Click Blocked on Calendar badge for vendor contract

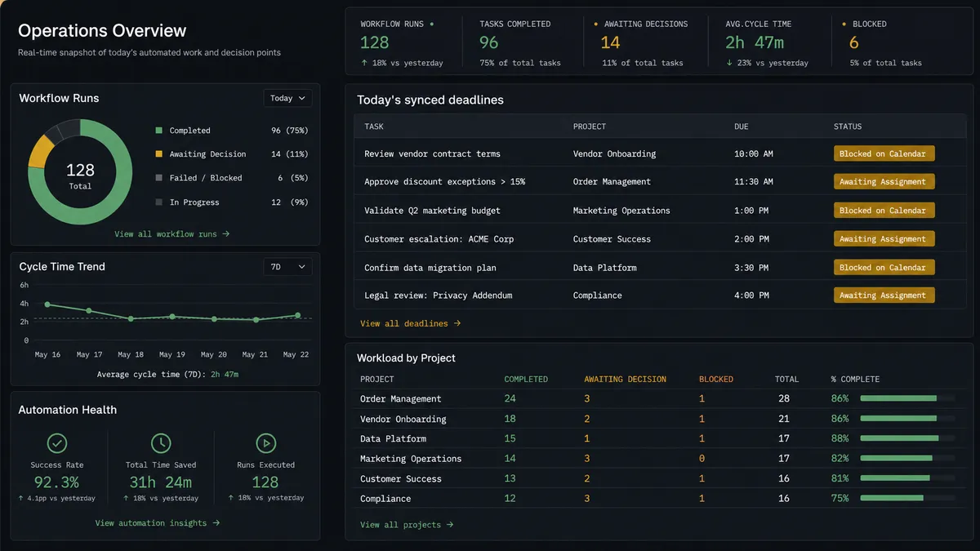coord(884,153)
